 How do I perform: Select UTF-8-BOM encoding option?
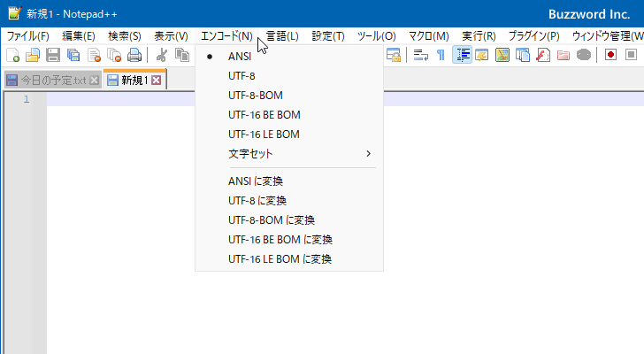coord(289,96)
